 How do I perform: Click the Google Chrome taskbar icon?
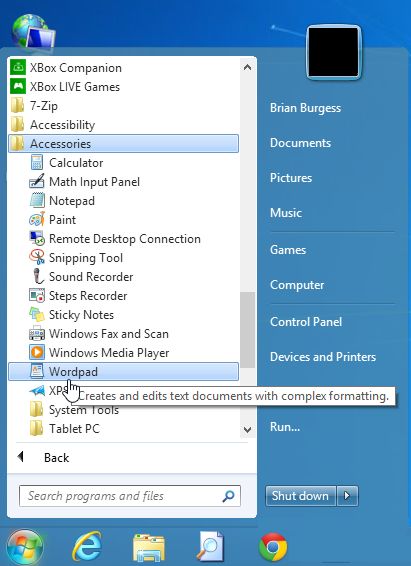[273, 547]
